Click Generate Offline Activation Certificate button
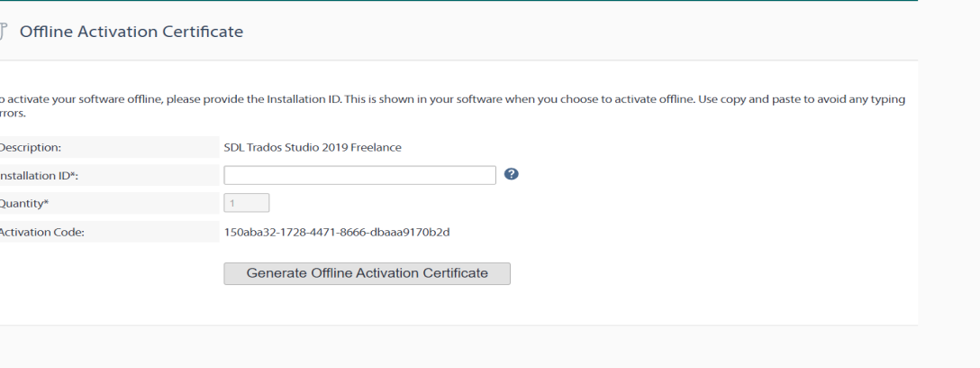 (x=367, y=273)
